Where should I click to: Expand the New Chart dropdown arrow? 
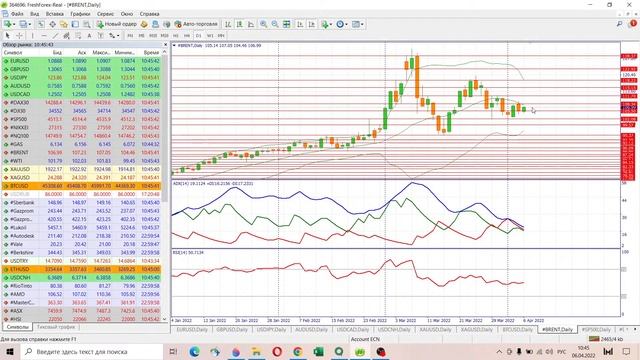click(x=13, y=24)
